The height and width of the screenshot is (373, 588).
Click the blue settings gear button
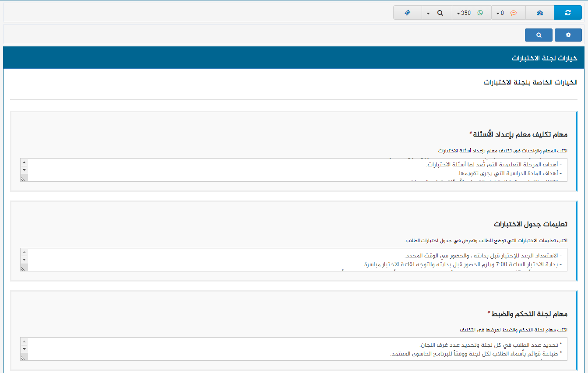tap(568, 35)
